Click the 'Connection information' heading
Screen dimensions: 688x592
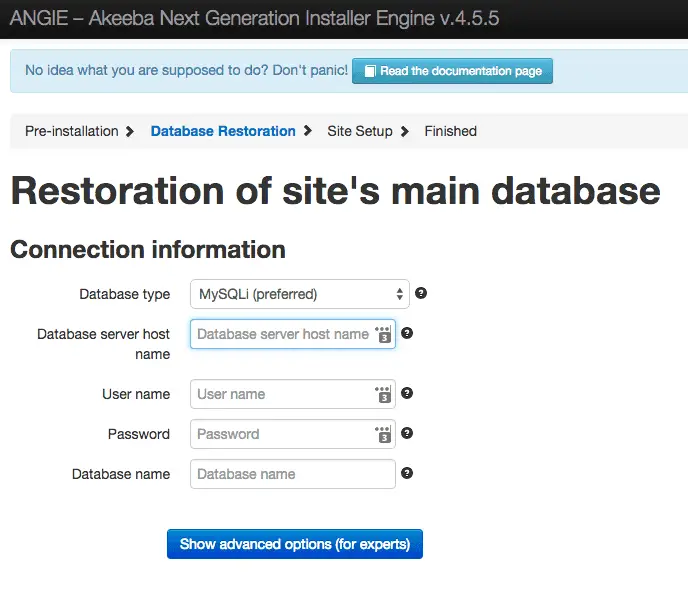(148, 250)
